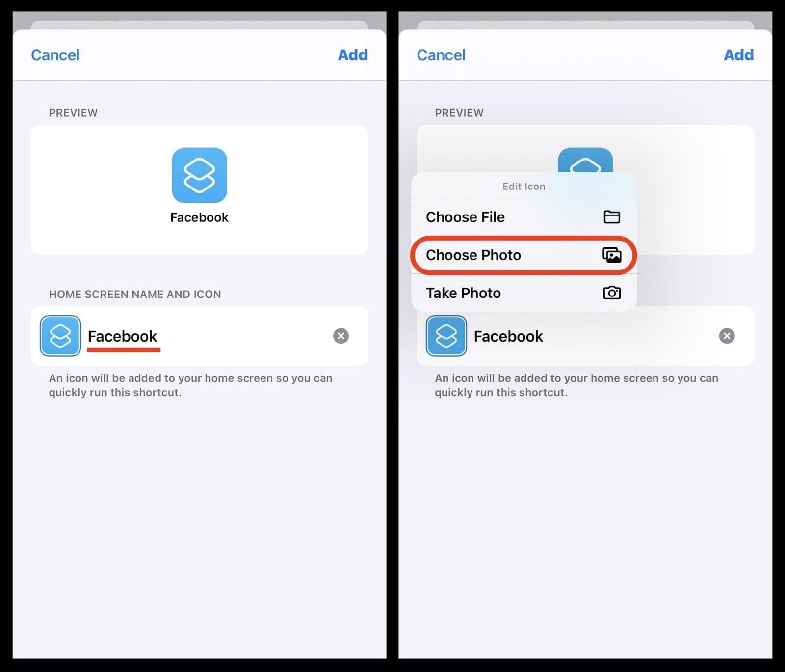The width and height of the screenshot is (785, 672).
Task: Tap the small shortcut icon in left panel name row
Action: click(60, 336)
